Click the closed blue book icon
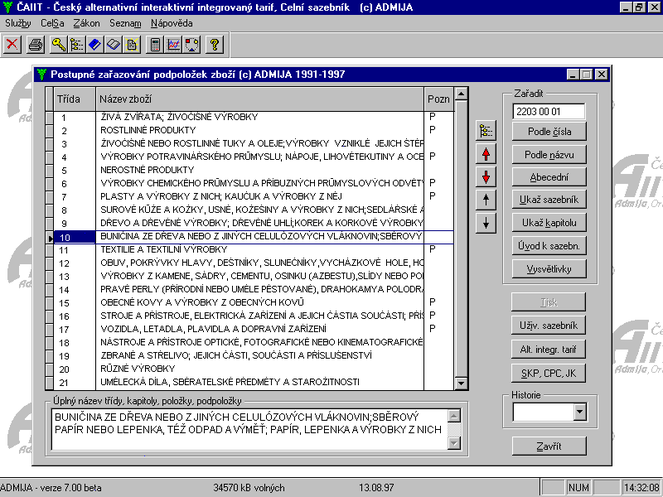663x497 pixels. pos(94,44)
